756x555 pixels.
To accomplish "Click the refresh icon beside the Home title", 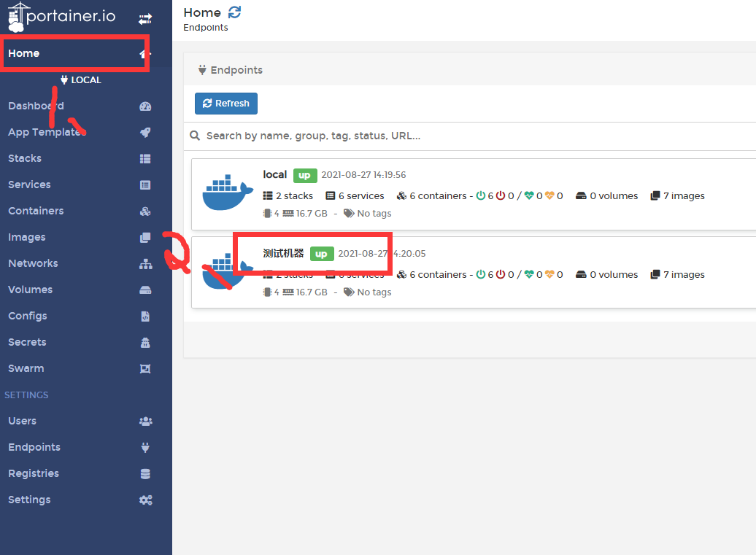I will 235,12.
